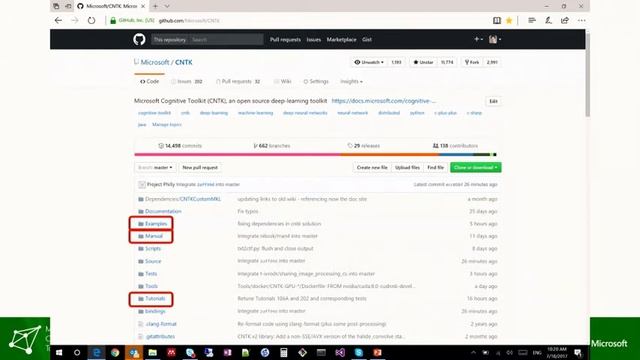Open the web note pen icon

click(548, 20)
